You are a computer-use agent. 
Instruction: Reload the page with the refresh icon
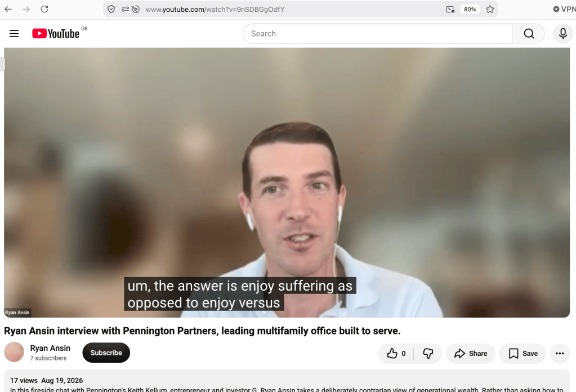point(44,9)
